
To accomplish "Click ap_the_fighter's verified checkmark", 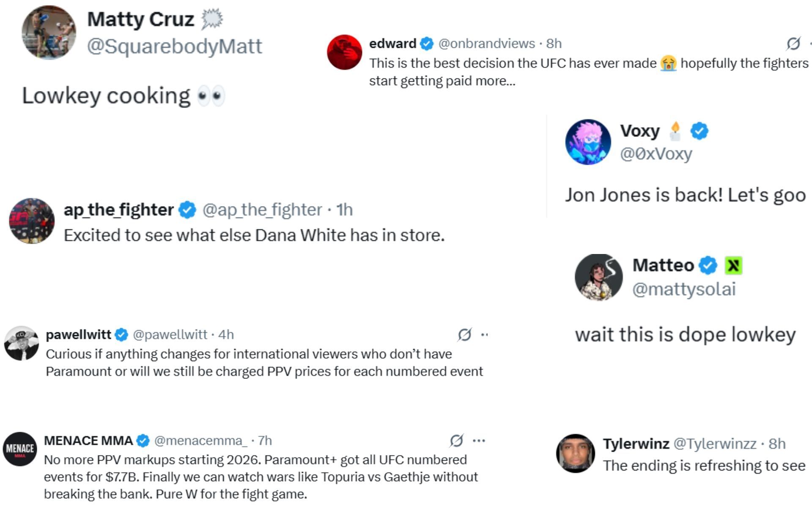I will coord(186,209).
